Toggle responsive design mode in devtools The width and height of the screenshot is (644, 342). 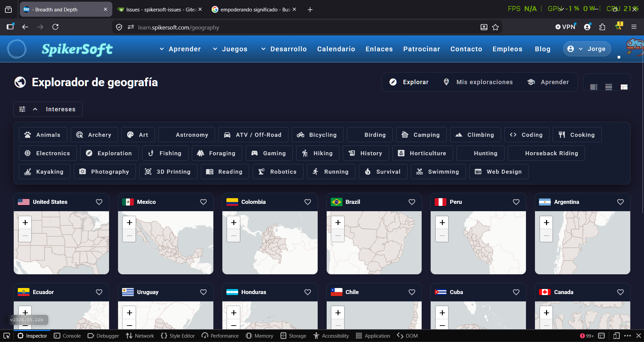point(616,336)
